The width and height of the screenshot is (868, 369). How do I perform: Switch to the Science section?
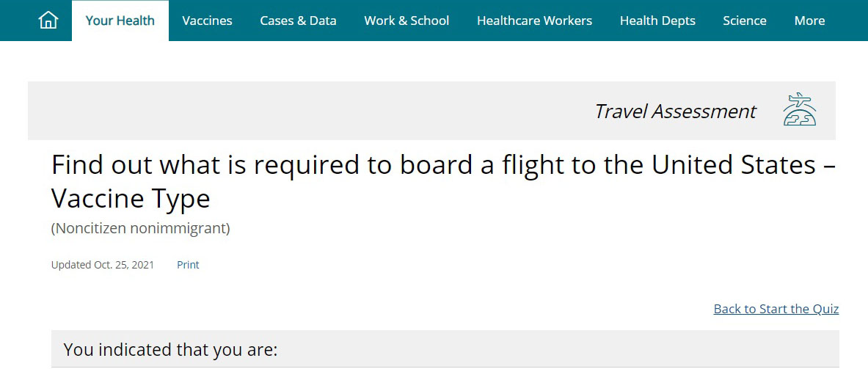tap(745, 21)
